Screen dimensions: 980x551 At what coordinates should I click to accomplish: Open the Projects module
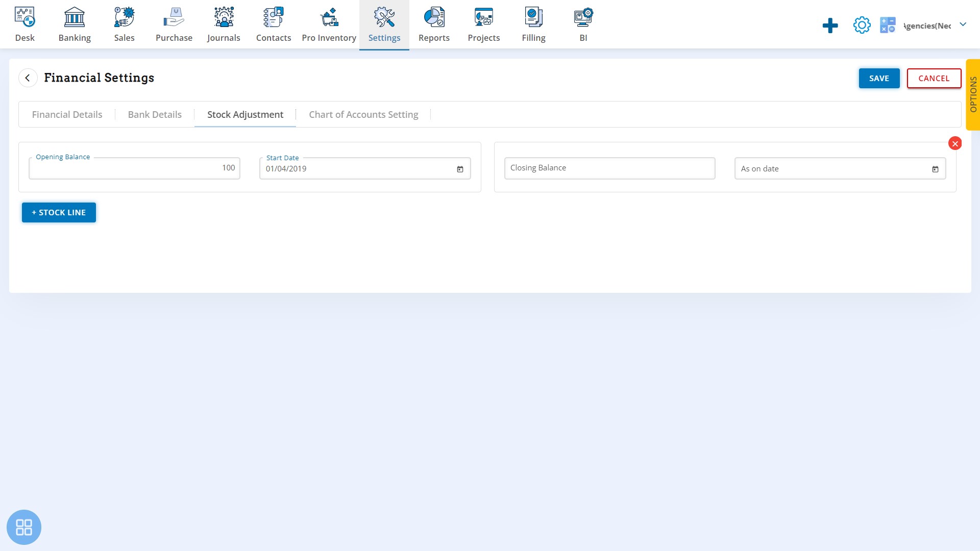(x=483, y=24)
